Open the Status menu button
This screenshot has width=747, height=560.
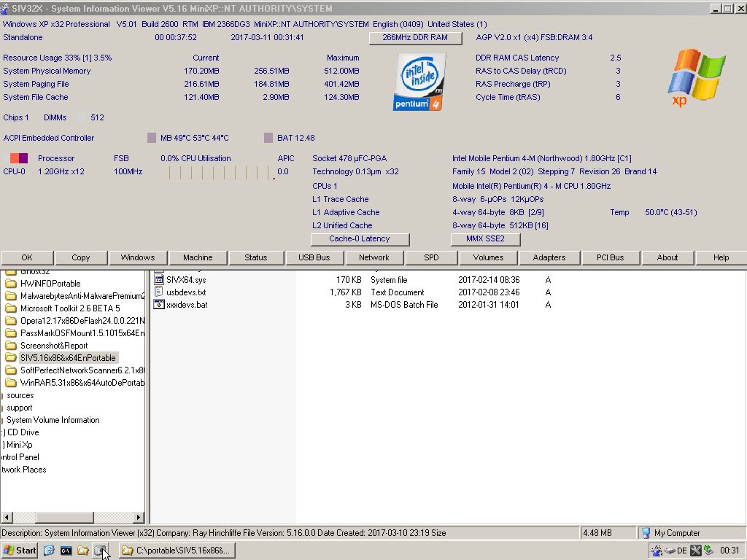pos(256,257)
